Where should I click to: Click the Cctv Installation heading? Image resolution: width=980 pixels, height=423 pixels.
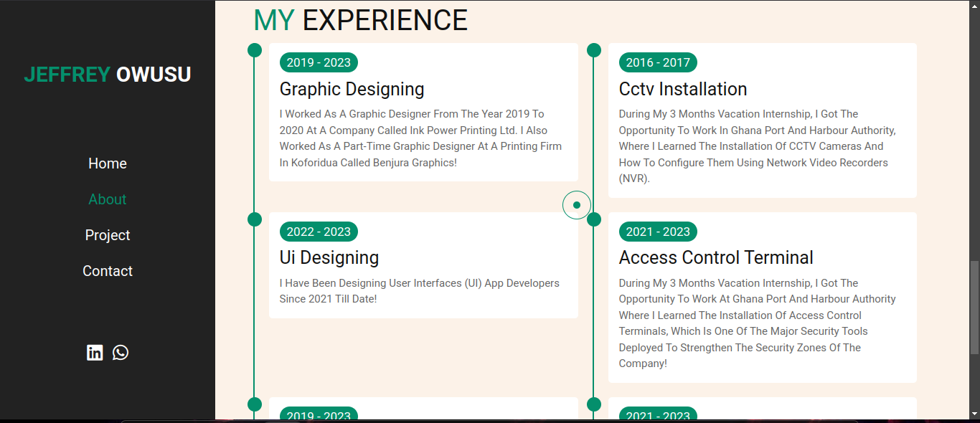click(682, 89)
